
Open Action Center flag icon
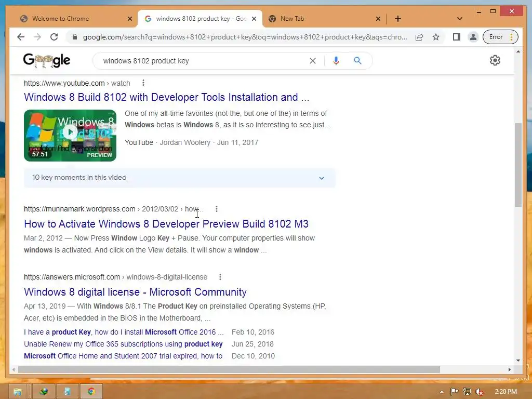(454, 392)
